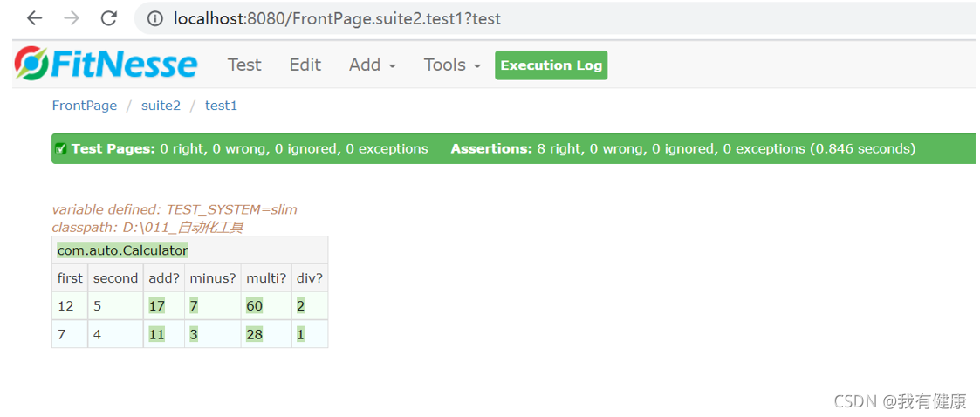Click the green test results summary bar
The image size is (980, 417).
[x=513, y=149]
